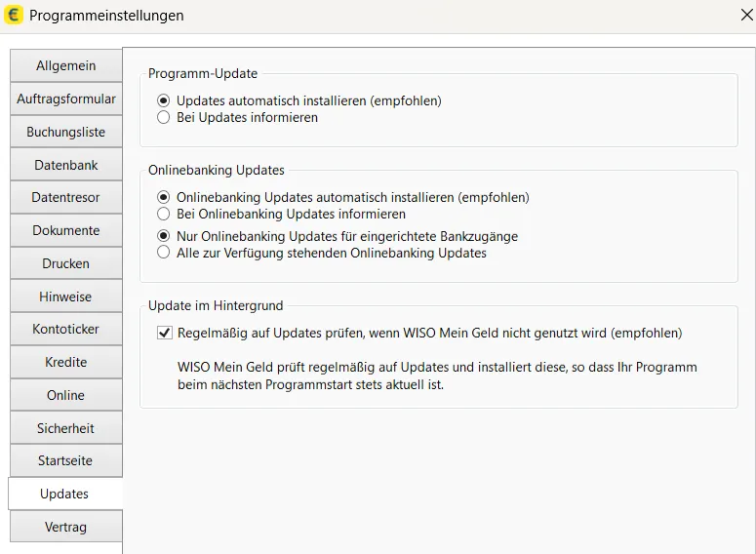Choose 'Bei Updates informieren' radio button
Image resolution: width=756 pixels, height=554 pixels.
(163, 117)
